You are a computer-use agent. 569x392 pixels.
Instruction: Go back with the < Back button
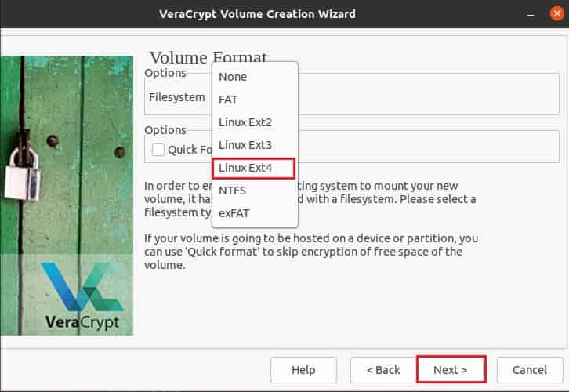(383, 370)
